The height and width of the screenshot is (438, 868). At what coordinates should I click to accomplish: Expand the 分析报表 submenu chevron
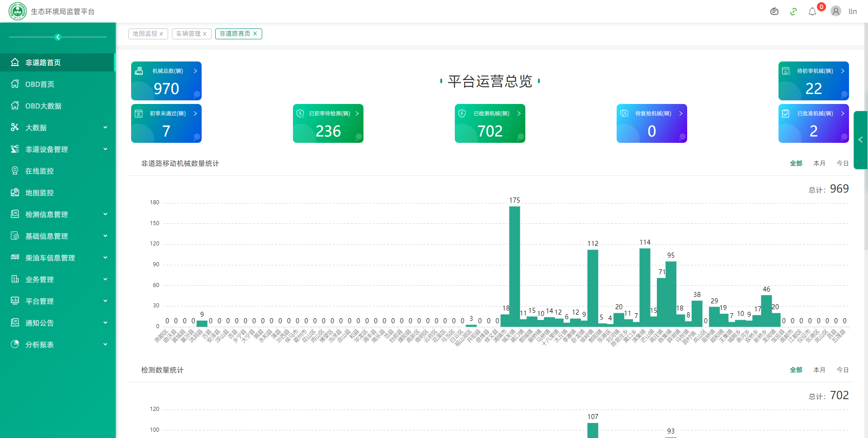(x=105, y=344)
